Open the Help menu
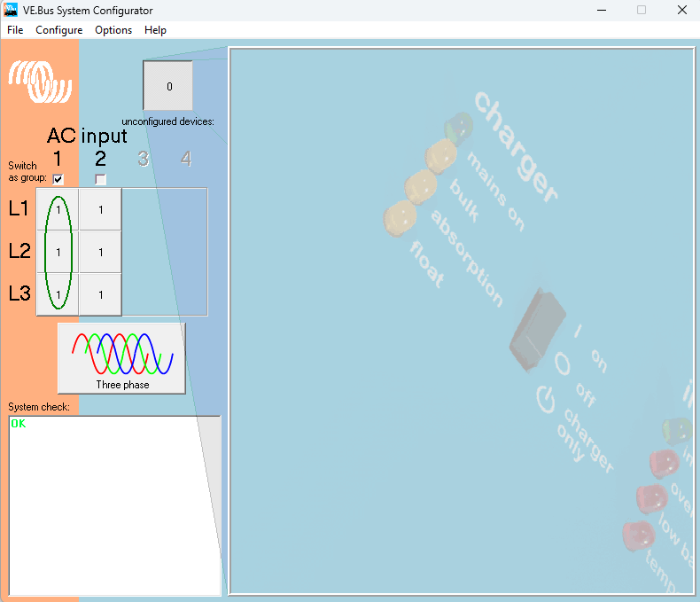Screen dimensions: 700x602 tap(155, 30)
